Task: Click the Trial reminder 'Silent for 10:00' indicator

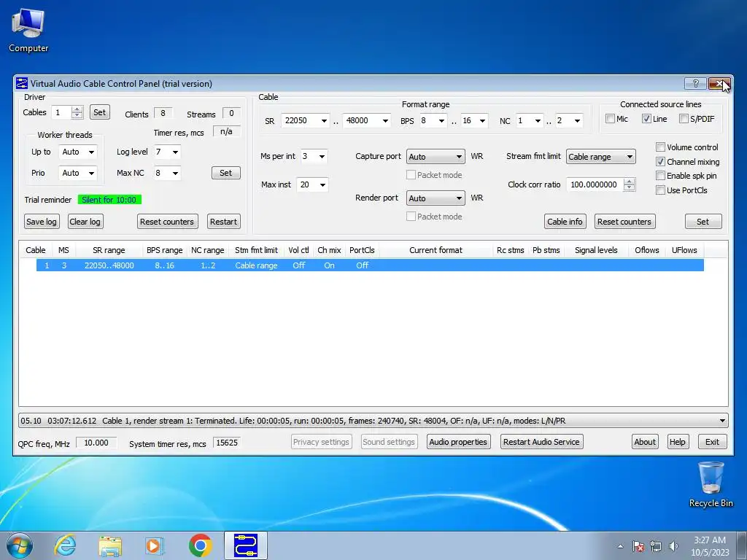Action: (109, 200)
